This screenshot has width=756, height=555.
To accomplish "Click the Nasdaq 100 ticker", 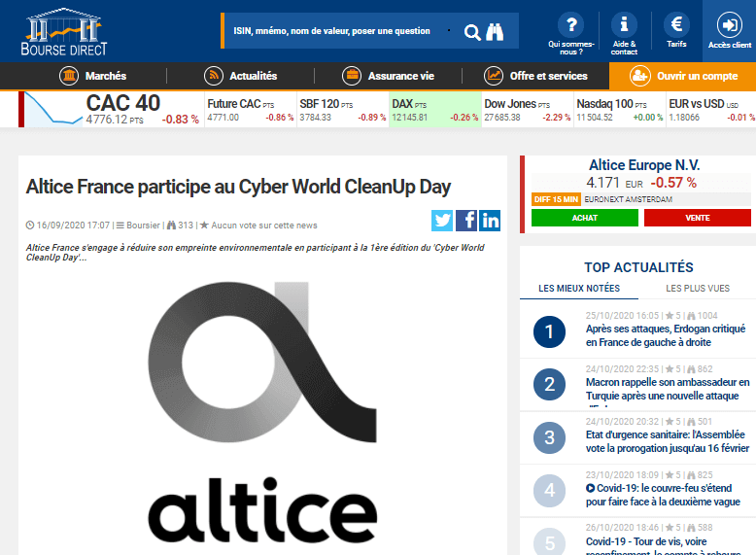I will pyautogui.click(x=619, y=110).
